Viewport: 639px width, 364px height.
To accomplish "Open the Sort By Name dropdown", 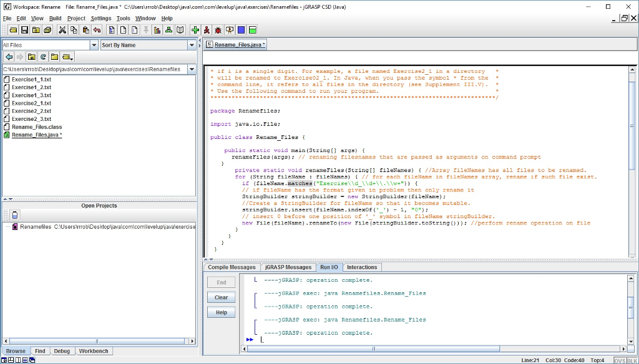I will point(192,45).
